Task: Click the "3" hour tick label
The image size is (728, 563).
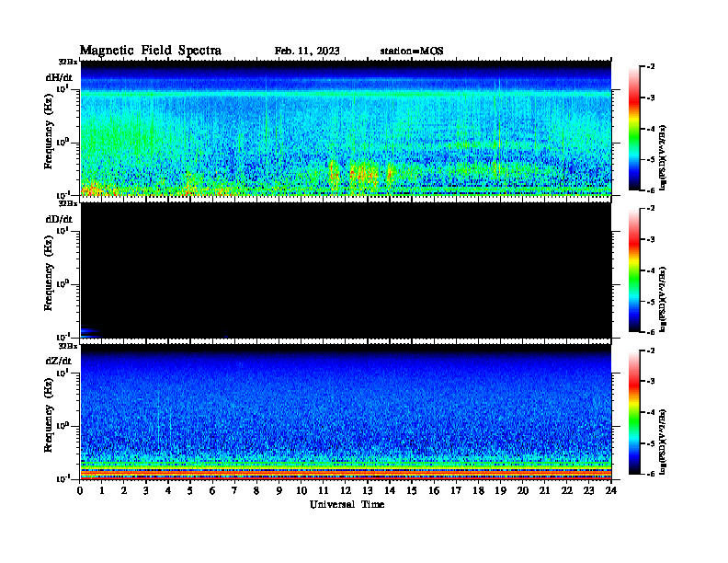Action: (146, 490)
